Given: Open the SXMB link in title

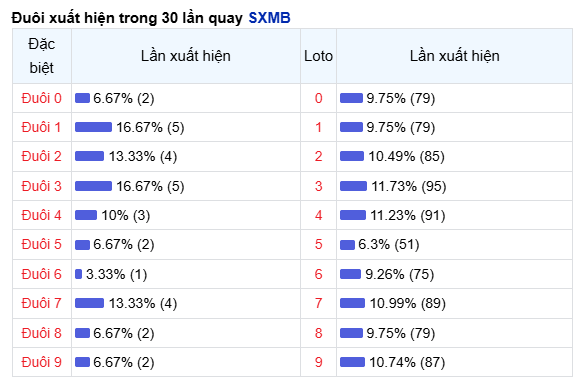Looking at the screenshot, I should (x=269, y=17).
